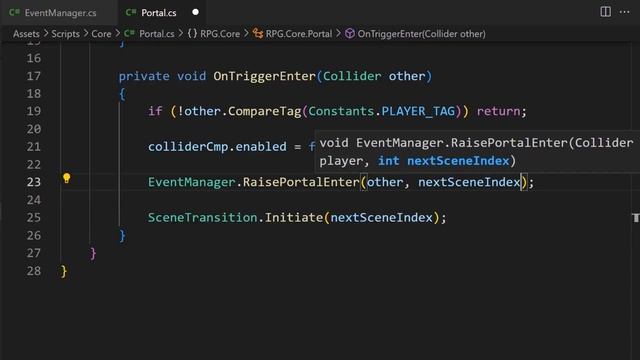The image size is (640, 360).
Task: Open Assets in the breadcrumb
Action: click(x=26, y=34)
